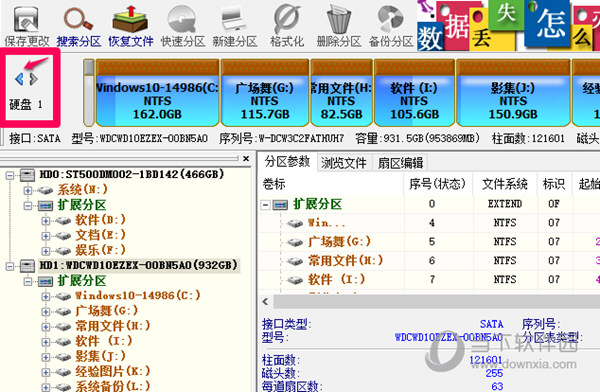The width and height of the screenshot is (600, 392).
Task: Switch to 浏览文件 tab
Action: 344,163
